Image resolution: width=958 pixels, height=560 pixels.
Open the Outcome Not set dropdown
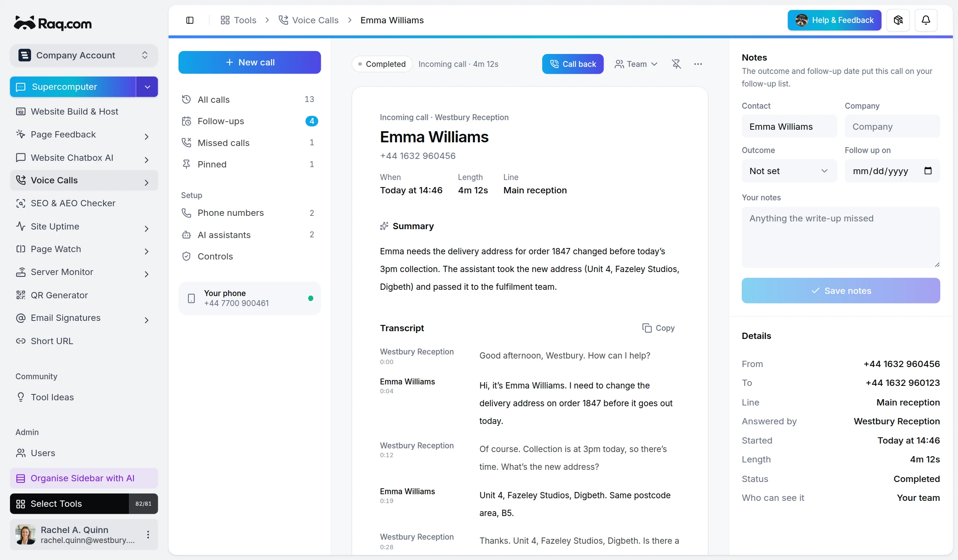click(x=789, y=171)
